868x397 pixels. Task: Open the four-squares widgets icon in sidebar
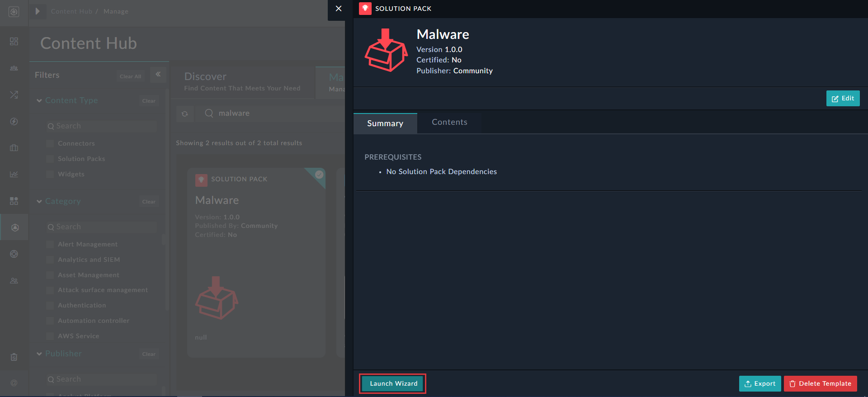tap(14, 201)
